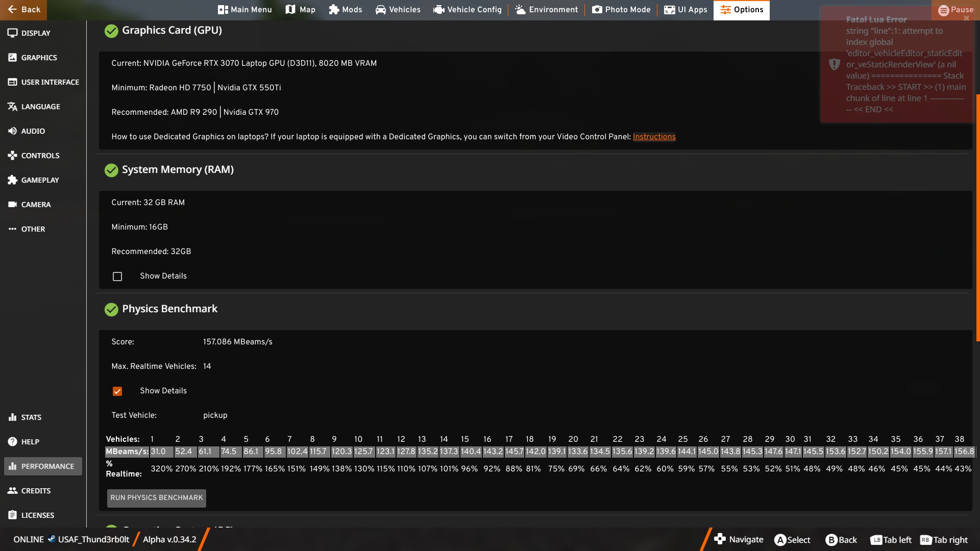Click the System Memory green check icon
The height and width of the screenshot is (551, 980).
[x=111, y=170]
